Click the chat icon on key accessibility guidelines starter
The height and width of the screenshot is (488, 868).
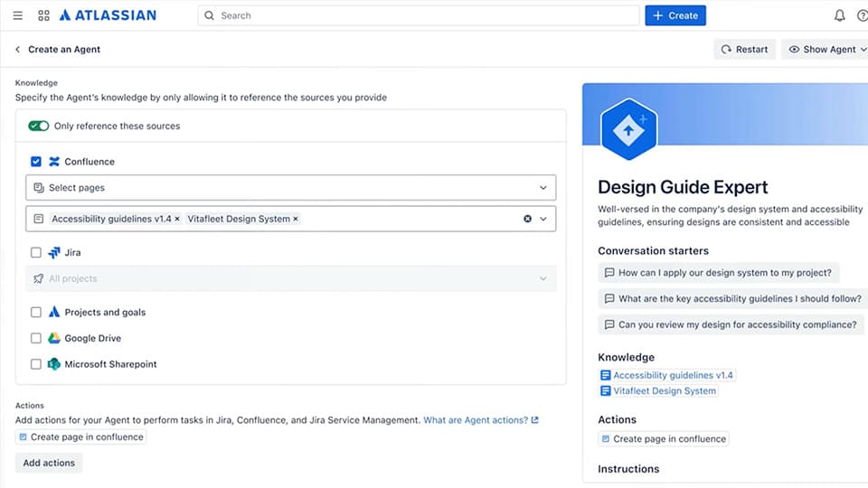(609, 299)
